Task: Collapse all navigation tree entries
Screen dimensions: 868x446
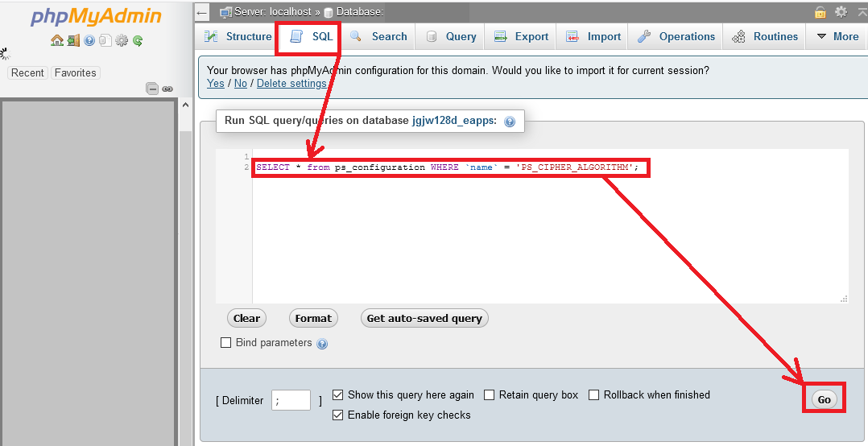Action: [152, 89]
